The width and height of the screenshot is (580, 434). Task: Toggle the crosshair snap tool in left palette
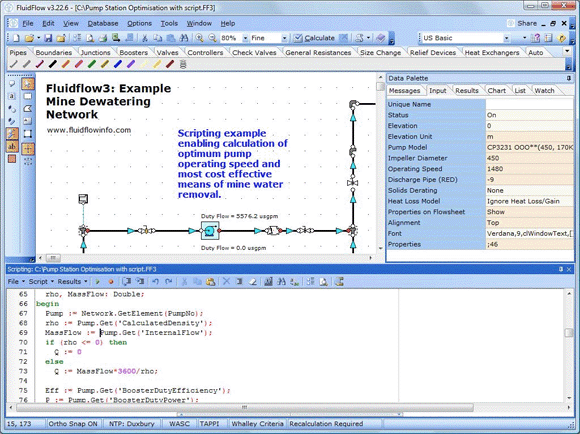point(28,149)
